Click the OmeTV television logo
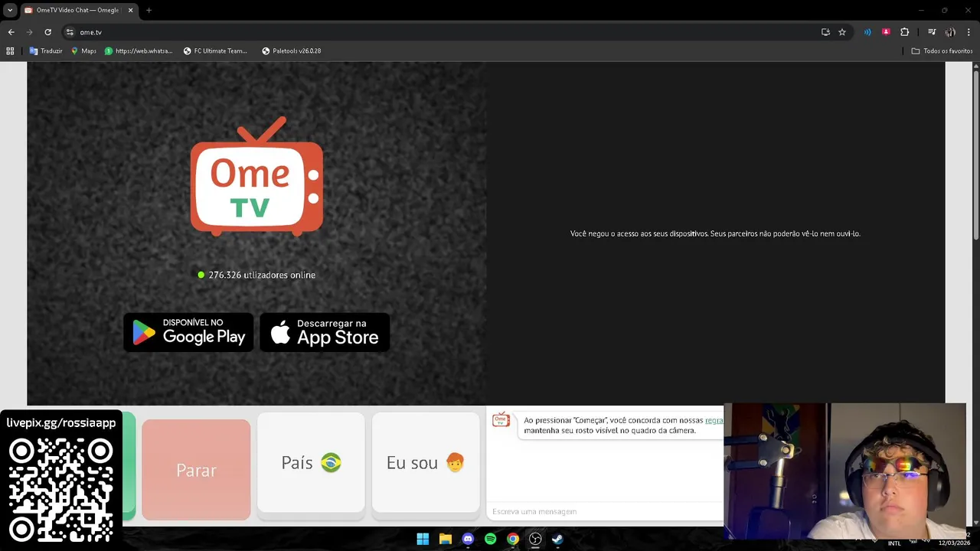 point(256,176)
